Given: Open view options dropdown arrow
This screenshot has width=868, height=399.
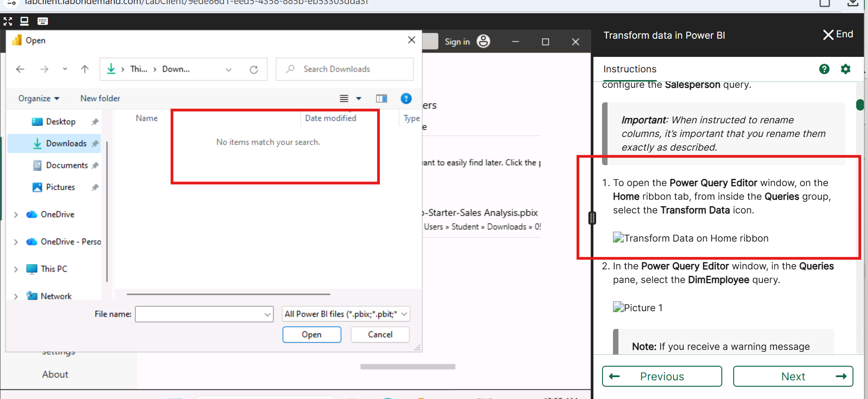Looking at the screenshot, I should pos(359,98).
